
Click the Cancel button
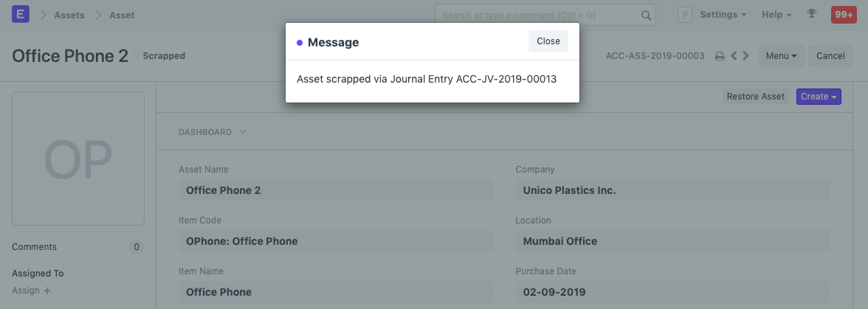[x=830, y=56]
